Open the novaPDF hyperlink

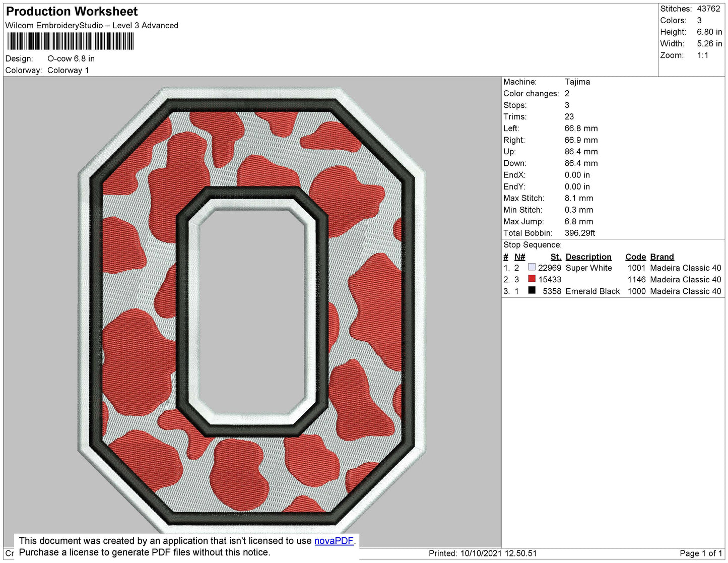click(x=334, y=541)
